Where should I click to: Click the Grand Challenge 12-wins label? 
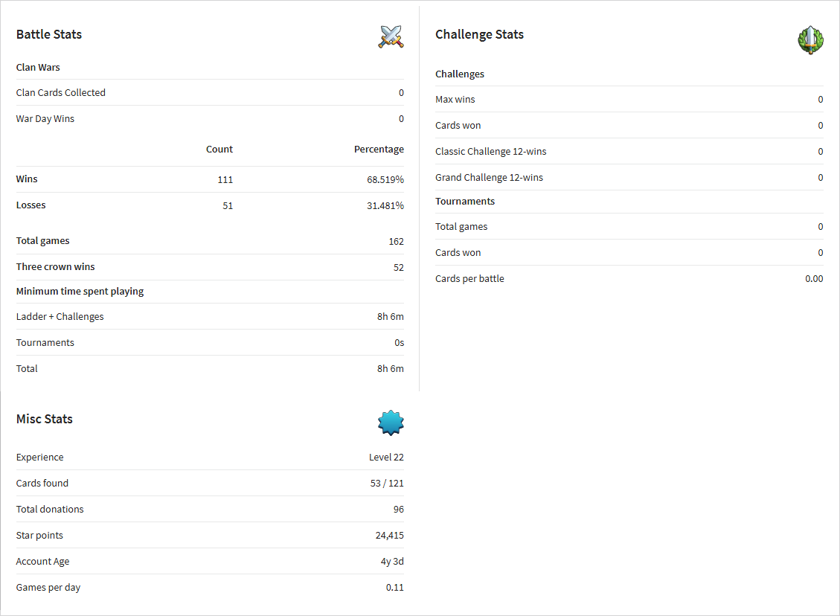tap(489, 177)
